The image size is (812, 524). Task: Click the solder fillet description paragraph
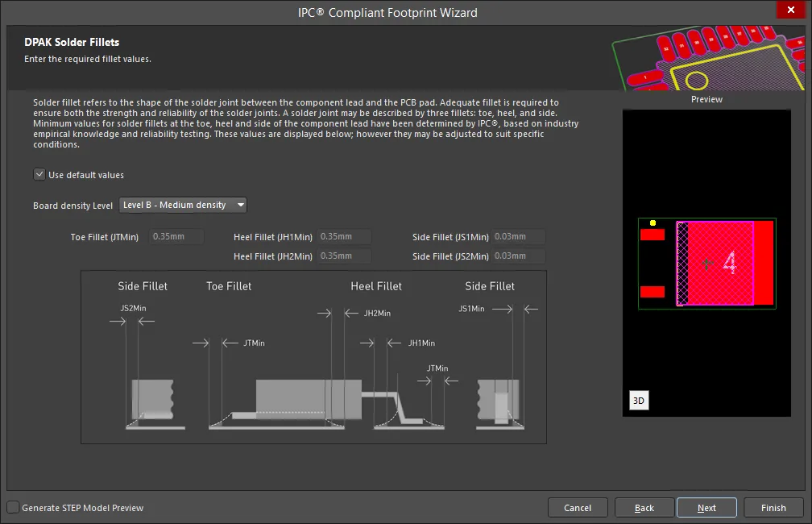pyautogui.click(x=306, y=123)
